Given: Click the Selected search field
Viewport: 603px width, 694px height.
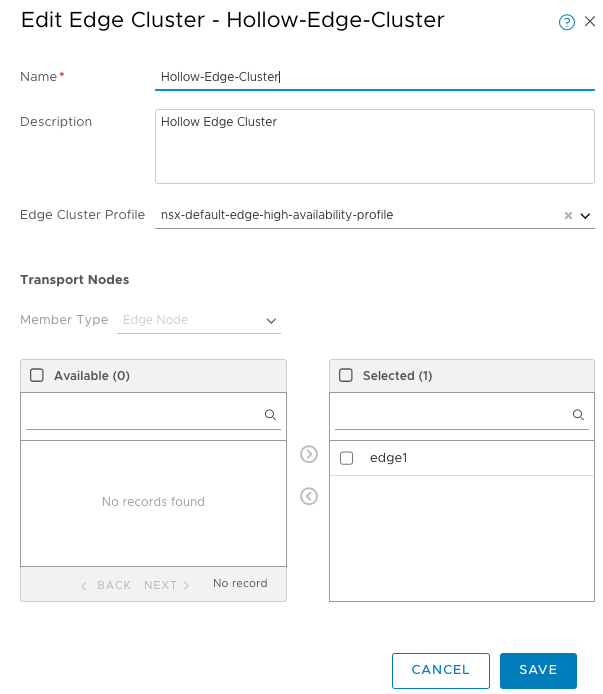Looking at the screenshot, I should click(452, 414).
